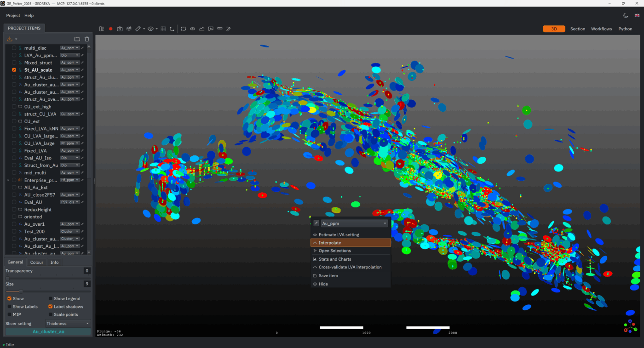
Task: Toggle the grid icon in toolbar
Action: point(163,29)
